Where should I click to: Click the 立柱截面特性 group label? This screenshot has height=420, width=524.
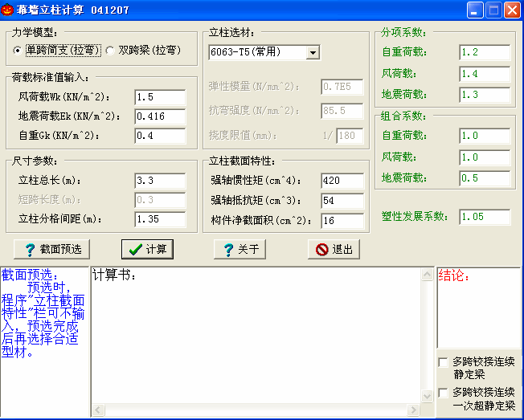[242, 161]
